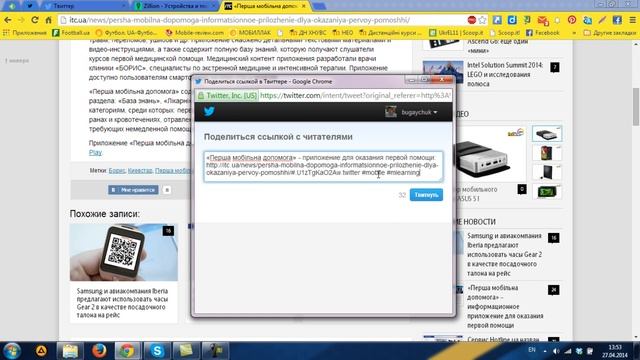Select the first video thumbnail in sidebar

point(547,134)
